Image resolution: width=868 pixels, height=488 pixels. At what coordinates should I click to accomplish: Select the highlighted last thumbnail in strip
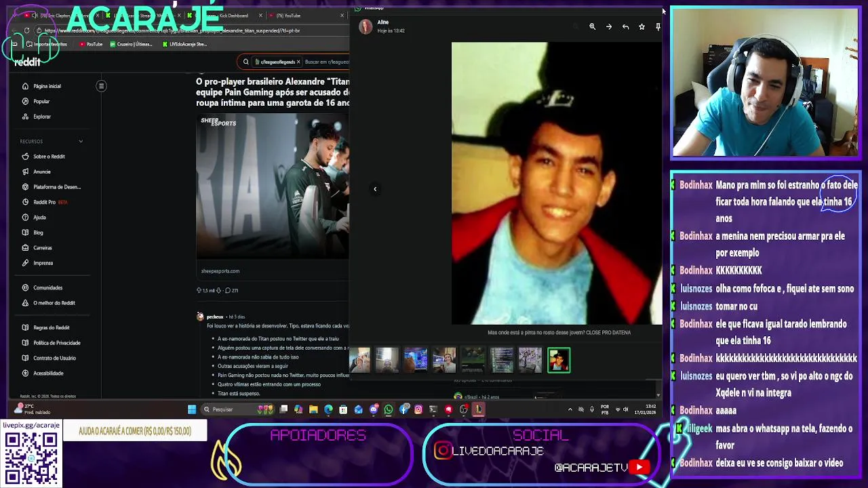pyautogui.click(x=559, y=360)
